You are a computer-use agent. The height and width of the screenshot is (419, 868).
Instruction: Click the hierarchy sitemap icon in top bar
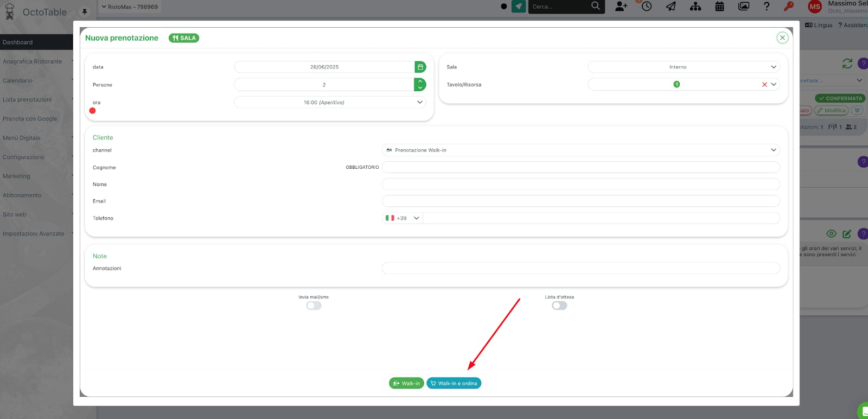click(695, 7)
